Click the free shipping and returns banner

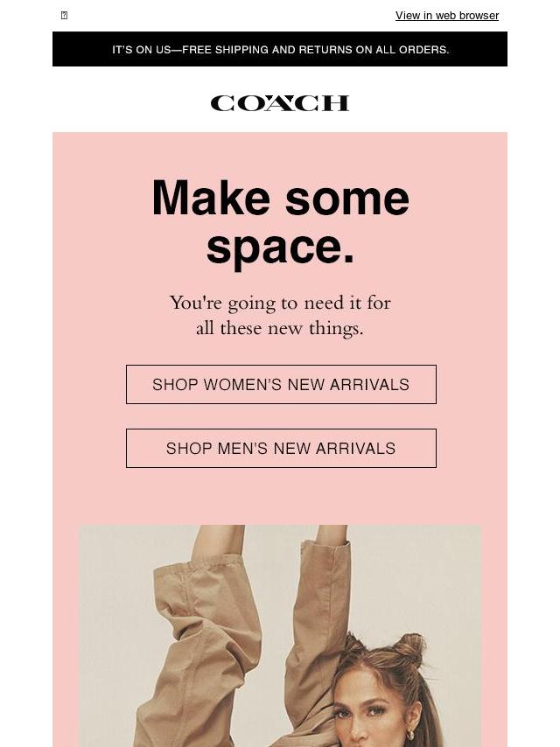[x=280, y=49]
